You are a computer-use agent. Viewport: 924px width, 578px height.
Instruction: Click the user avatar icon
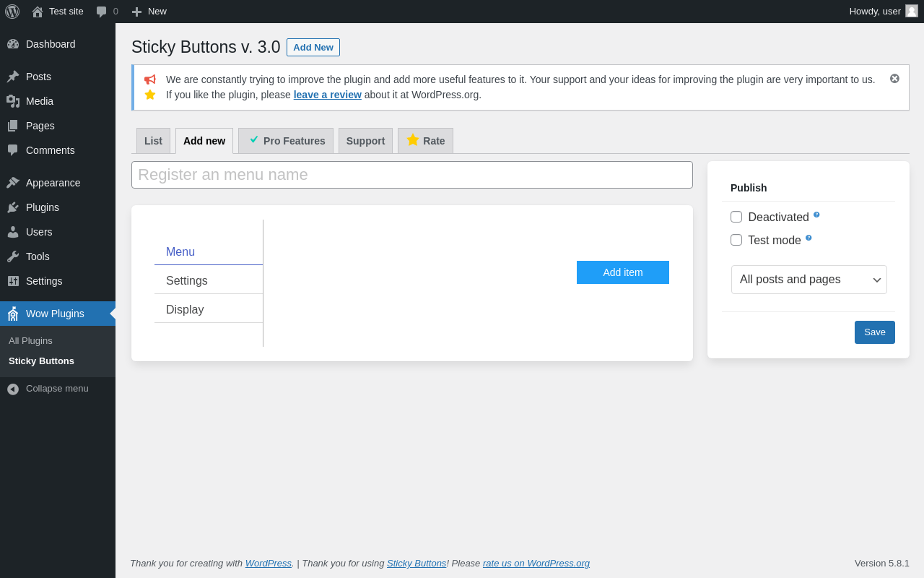pos(912,11)
